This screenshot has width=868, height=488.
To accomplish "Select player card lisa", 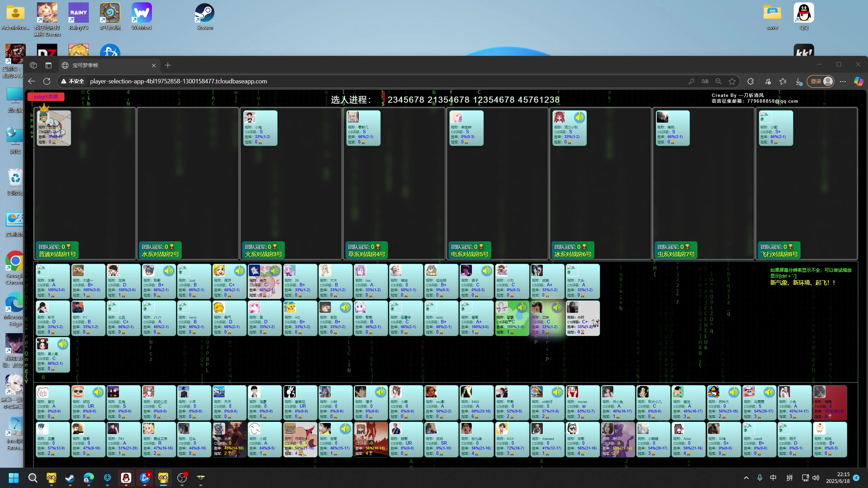I will [371, 281].
